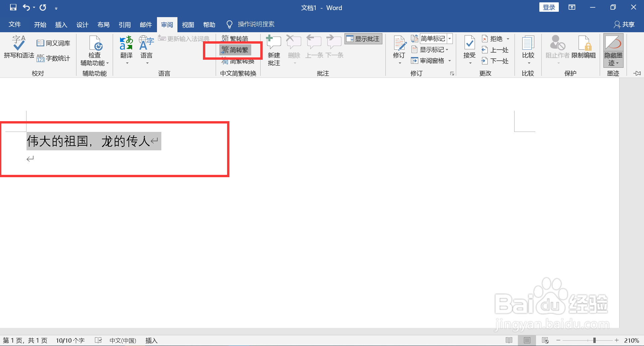Screen dimensions: 644x346
Task: Toggle the 显示批注 show comments button
Action: point(364,39)
